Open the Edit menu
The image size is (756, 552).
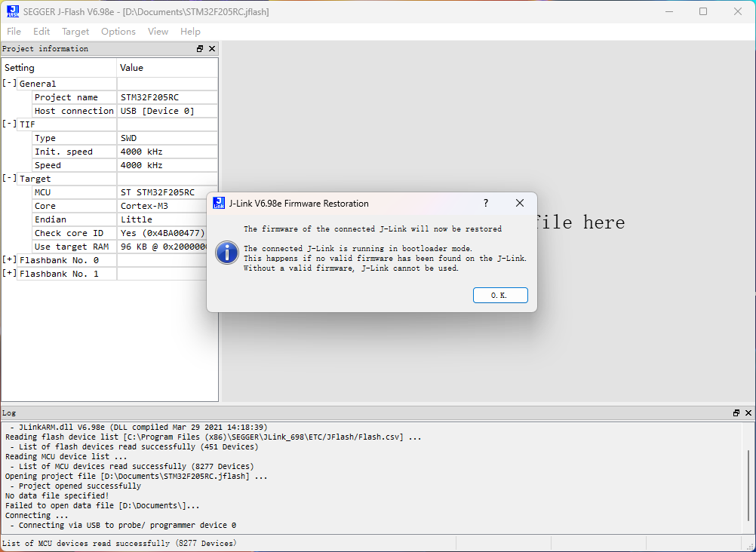pyautogui.click(x=41, y=32)
